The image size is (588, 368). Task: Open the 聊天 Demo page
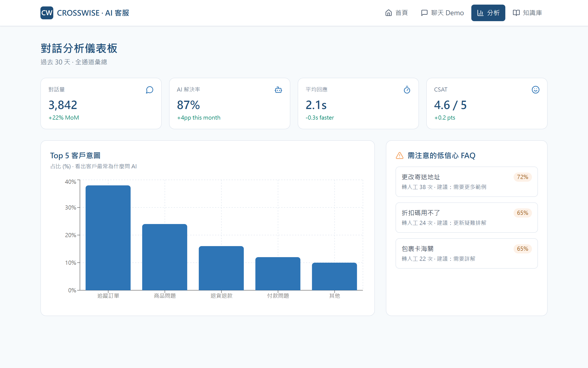pyautogui.click(x=442, y=13)
